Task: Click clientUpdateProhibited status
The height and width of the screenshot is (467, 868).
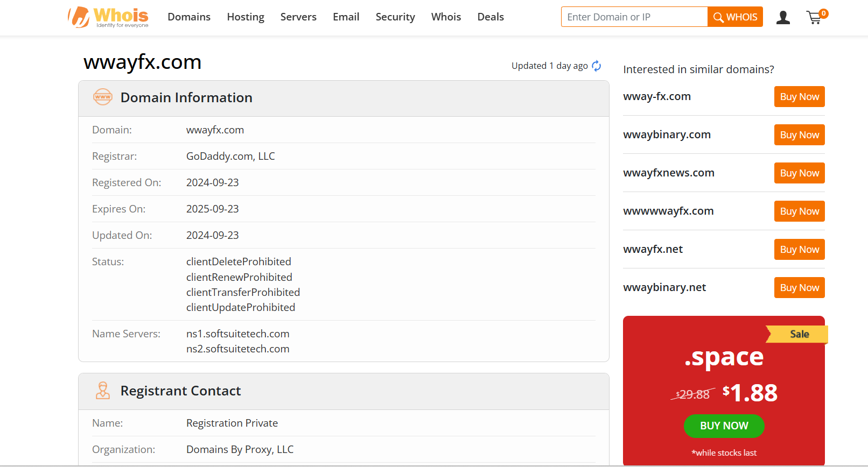Action: (241, 307)
